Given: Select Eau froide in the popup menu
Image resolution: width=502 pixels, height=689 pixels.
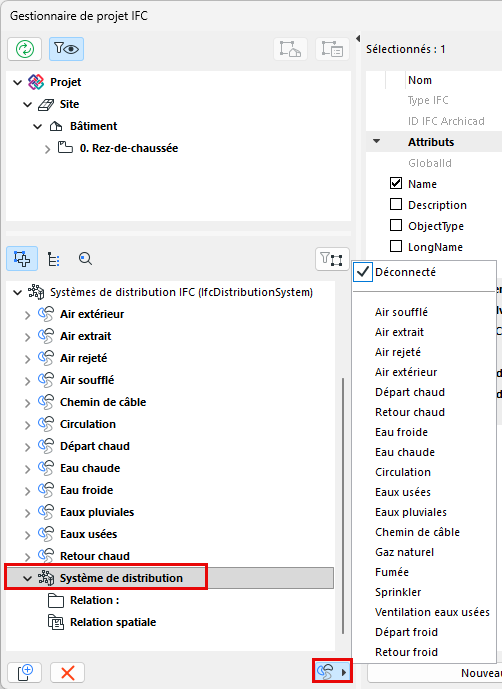Looking at the screenshot, I should tap(401, 432).
